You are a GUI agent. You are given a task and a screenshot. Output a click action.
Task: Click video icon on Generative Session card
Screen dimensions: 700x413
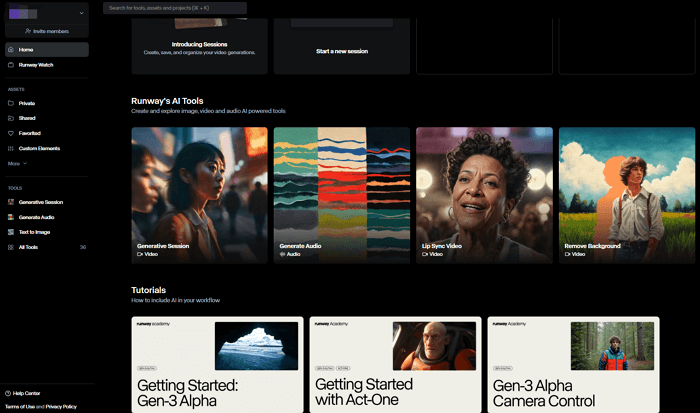140,254
